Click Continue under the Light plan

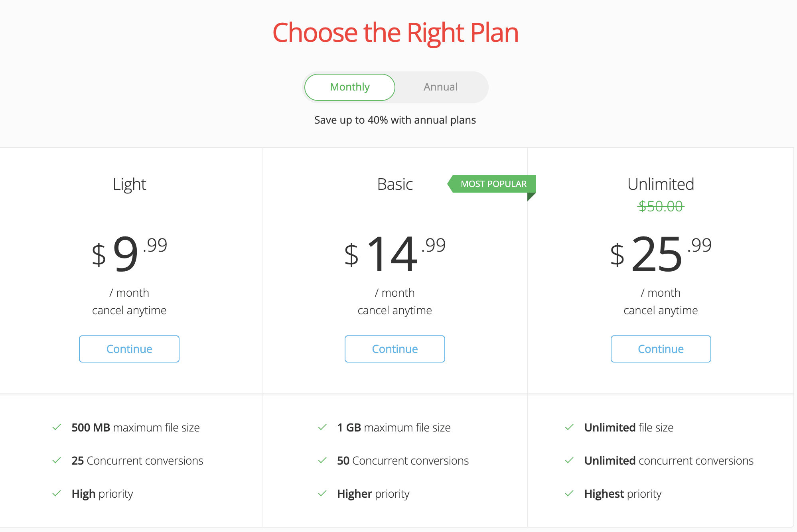129,349
